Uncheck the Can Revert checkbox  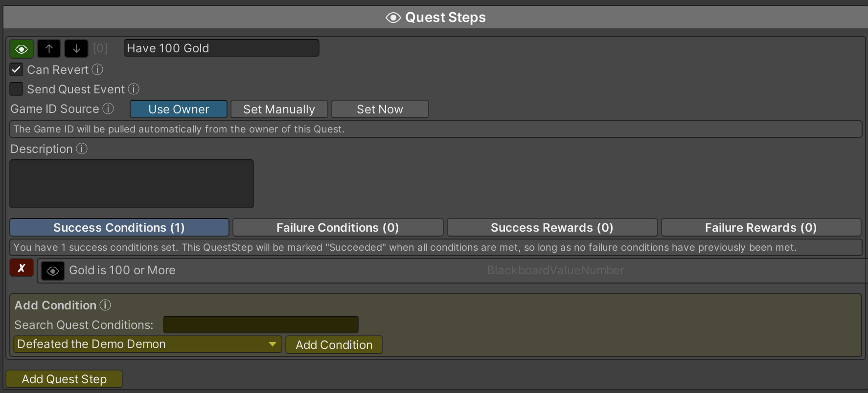click(x=16, y=69)
